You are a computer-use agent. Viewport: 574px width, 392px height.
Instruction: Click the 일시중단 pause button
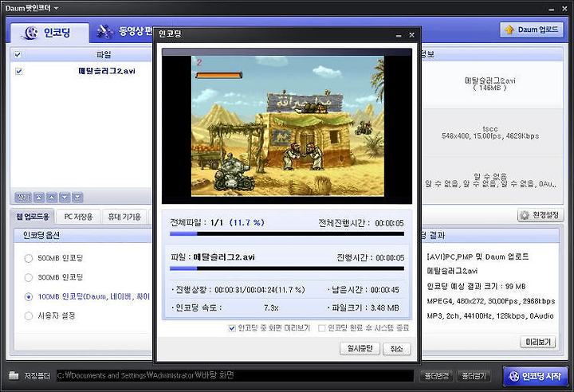(360, 348)
